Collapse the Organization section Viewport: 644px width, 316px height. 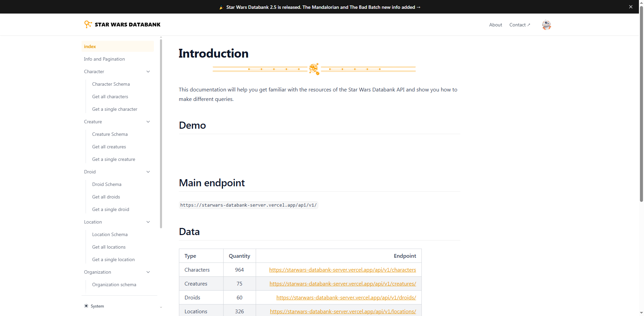click(x=148, y=272)
